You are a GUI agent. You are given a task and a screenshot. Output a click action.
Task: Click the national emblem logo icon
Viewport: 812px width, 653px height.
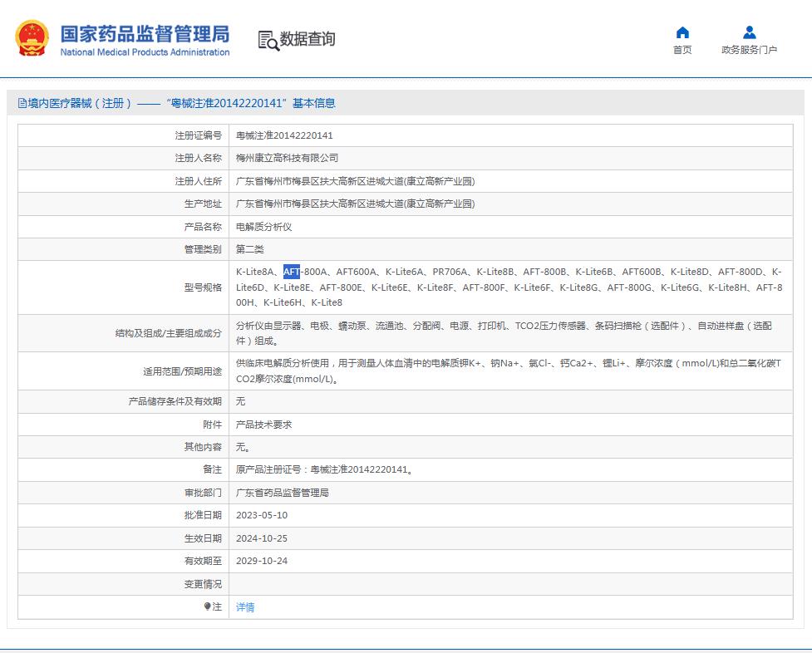coord(31,36)
